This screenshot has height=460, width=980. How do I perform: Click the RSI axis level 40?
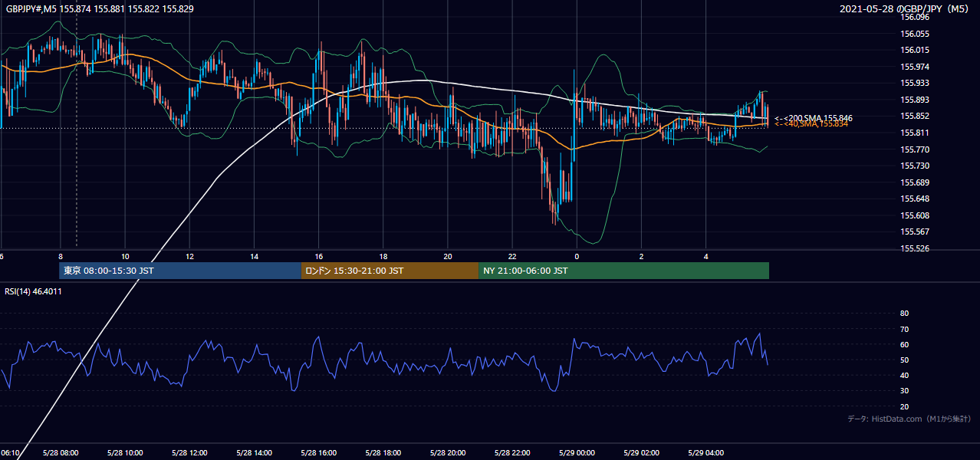904,375
